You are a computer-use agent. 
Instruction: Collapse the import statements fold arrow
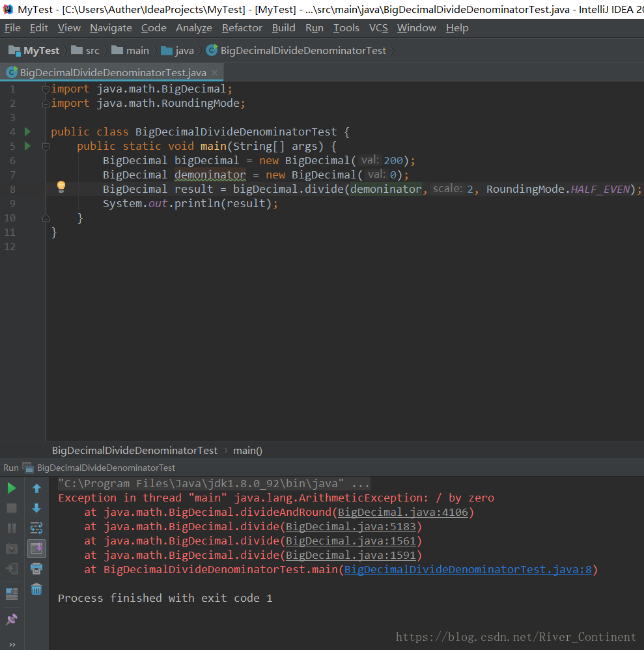pyautogui.click(x=45, y=89)
